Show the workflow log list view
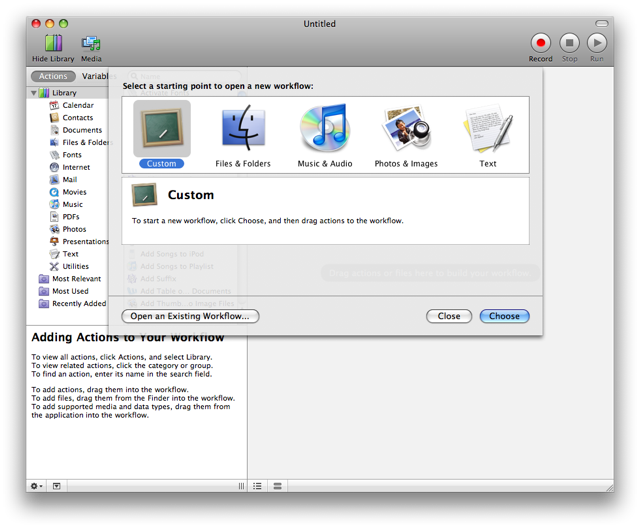The image size is (640, 528). [x=257, y=486]
